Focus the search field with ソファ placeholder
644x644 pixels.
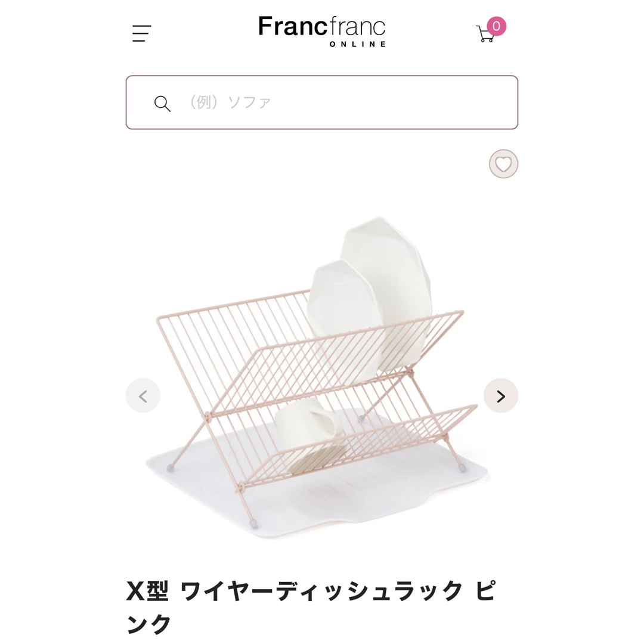[322, 103]
